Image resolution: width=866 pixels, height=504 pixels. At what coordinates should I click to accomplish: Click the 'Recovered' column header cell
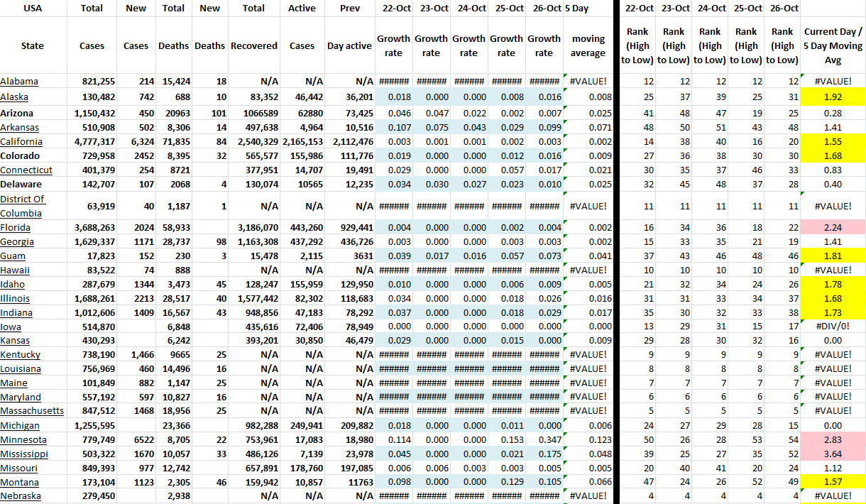[253, 46]
